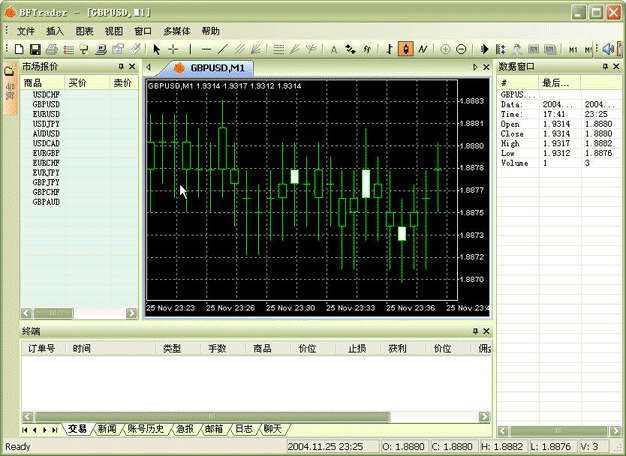Open the 文件 menu
The image size is (626, 456).
point(26,31)
